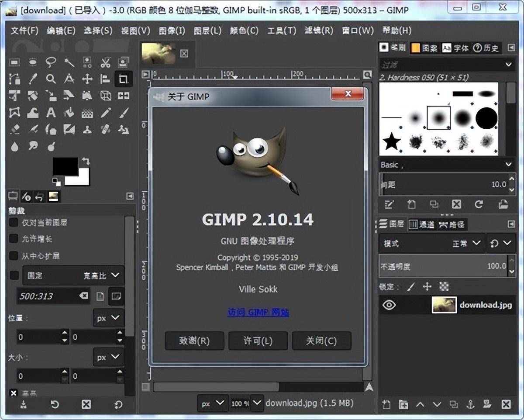Click the 500:313 aspect ratio field
524x420 pixels.
pos(53,296)
